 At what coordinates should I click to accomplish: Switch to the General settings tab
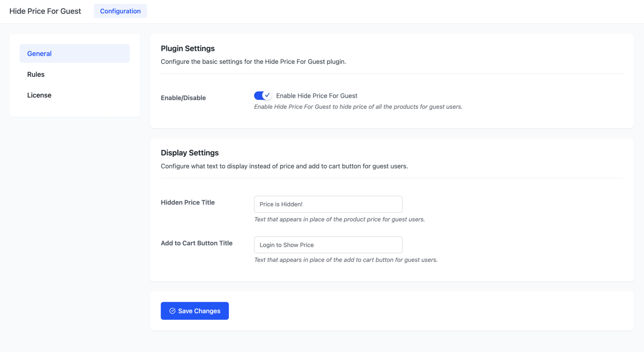tap(39, 53)
